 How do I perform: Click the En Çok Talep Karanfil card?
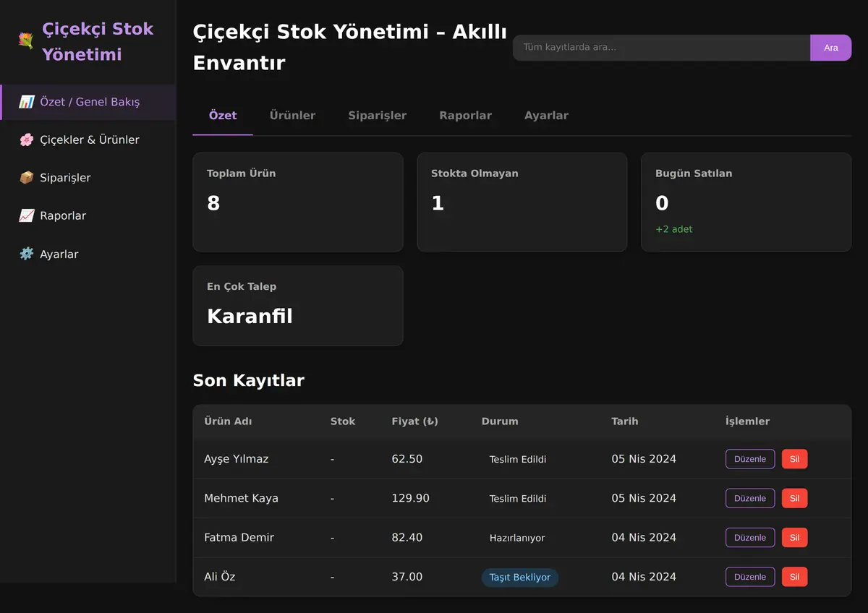[x=298, y=306]
